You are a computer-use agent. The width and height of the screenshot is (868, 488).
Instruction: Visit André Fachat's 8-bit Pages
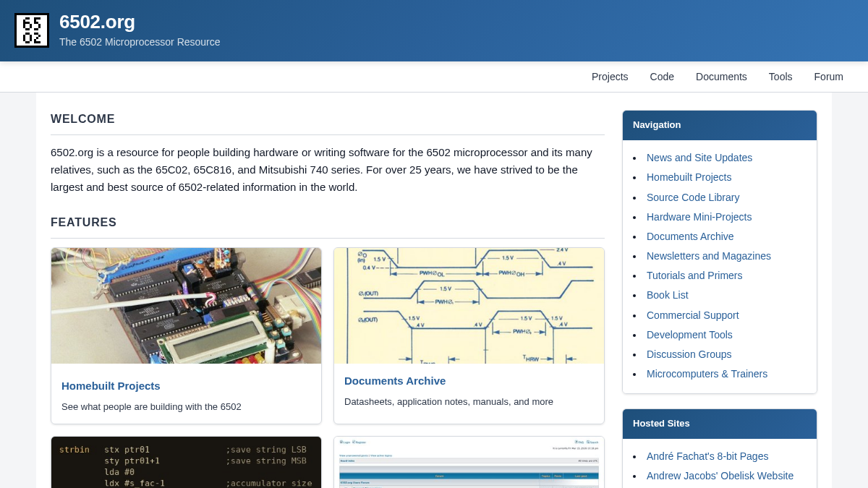pos(707,456)
